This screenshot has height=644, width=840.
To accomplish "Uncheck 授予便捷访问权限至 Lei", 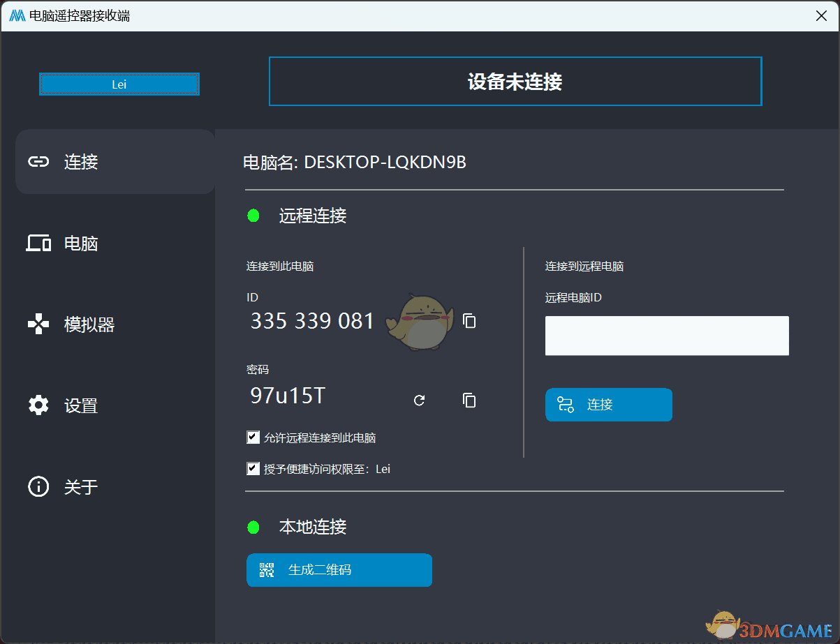I will pos(253,469).
